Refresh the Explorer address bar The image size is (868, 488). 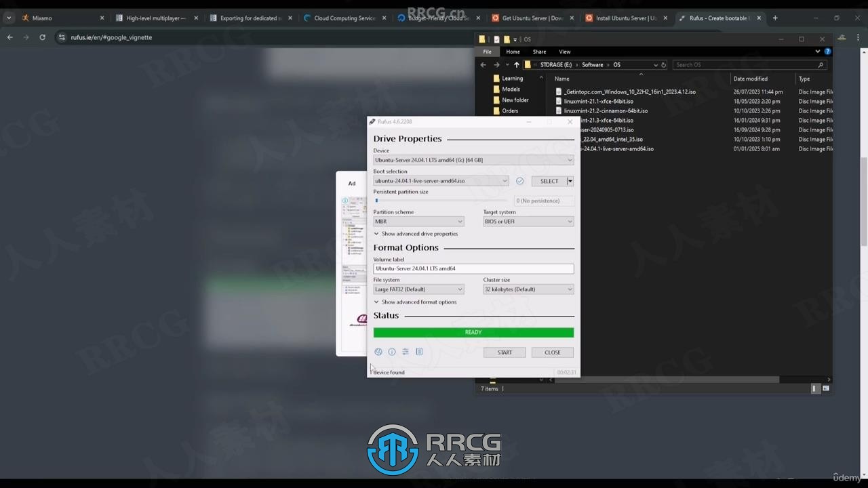coord(664,65)
